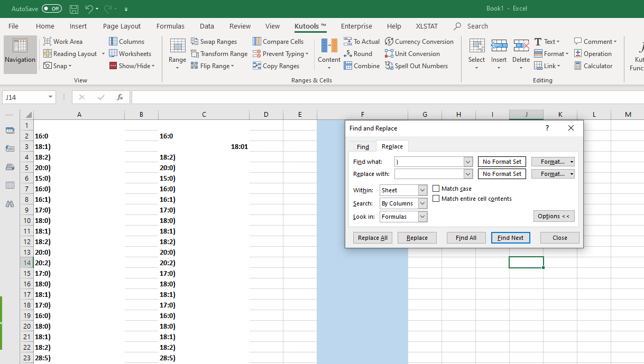Click the Replace All button

pos(372,238)
